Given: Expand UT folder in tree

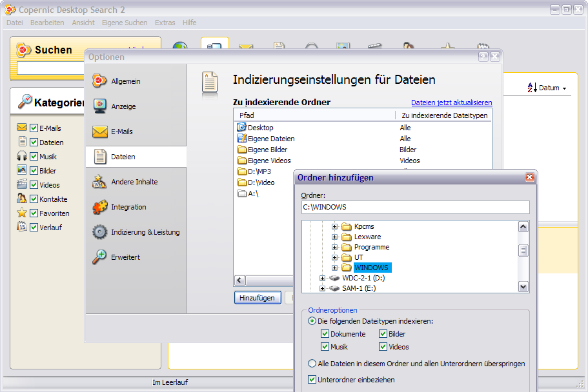Looking at the screenshot, I should (x=334, y=257).
